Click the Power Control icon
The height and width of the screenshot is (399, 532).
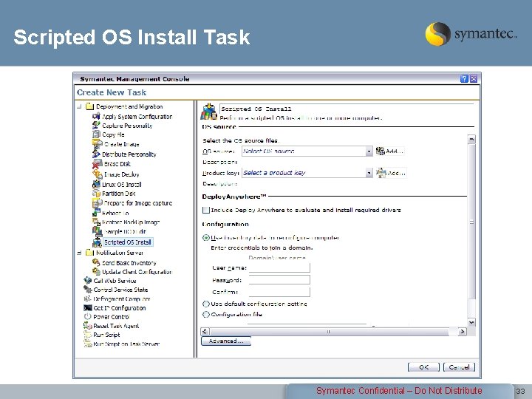(87, 316)
